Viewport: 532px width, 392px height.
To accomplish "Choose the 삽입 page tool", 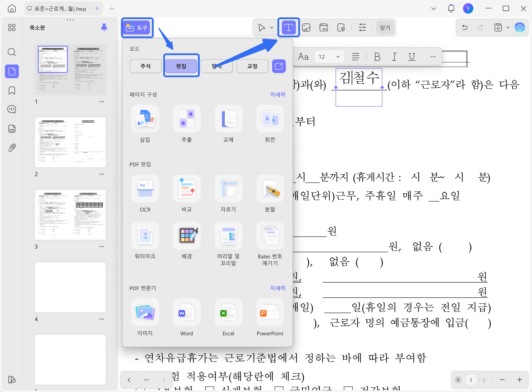I will click(145, 124).
